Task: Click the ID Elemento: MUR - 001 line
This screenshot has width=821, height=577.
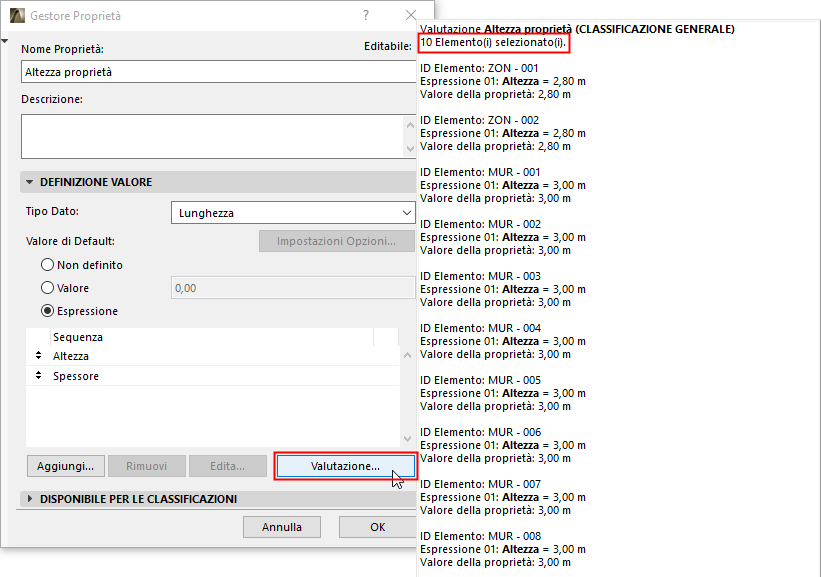Action: pyautogui.click(x=480, y=172)
